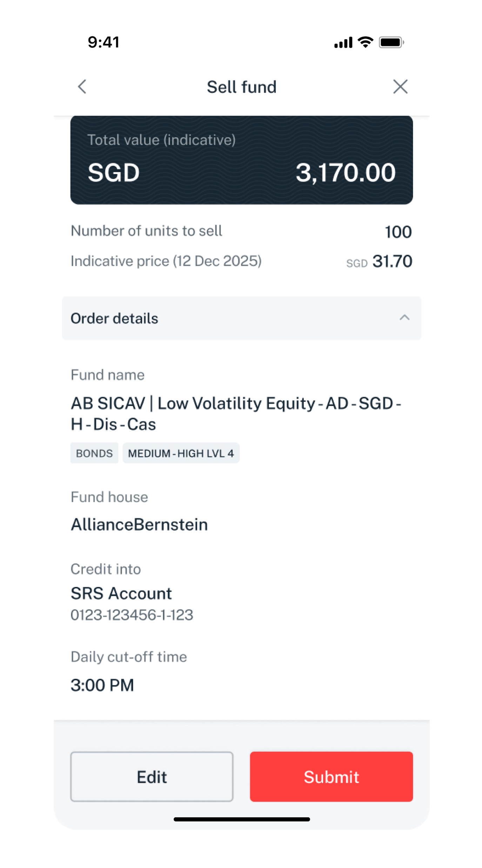
Task: Tap the Order details header
Action: tap(114, 318)
